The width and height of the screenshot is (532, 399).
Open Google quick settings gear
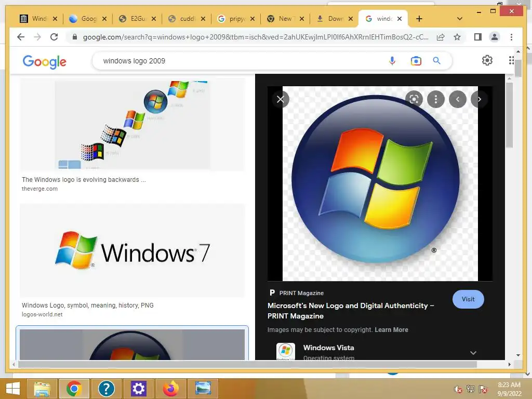pos(487,60)
